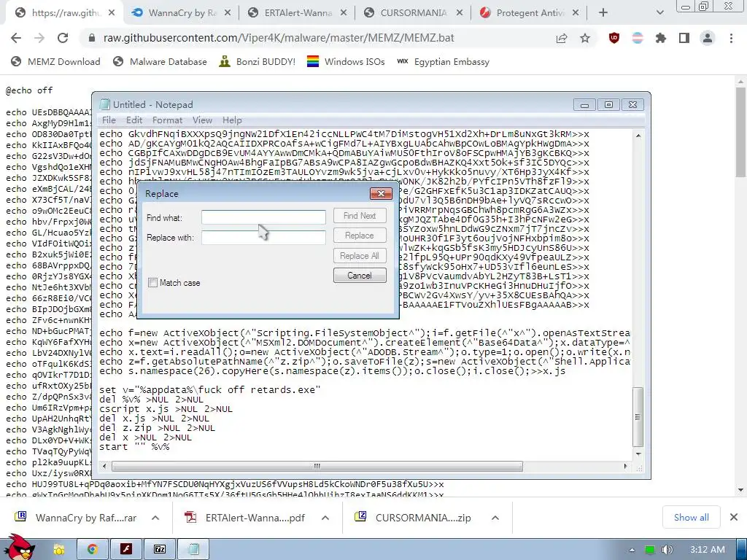Open the uBlock Origin extension icon
Image resolution: width=747 pixels, height=560 pixels.
[x=614, y=38]
